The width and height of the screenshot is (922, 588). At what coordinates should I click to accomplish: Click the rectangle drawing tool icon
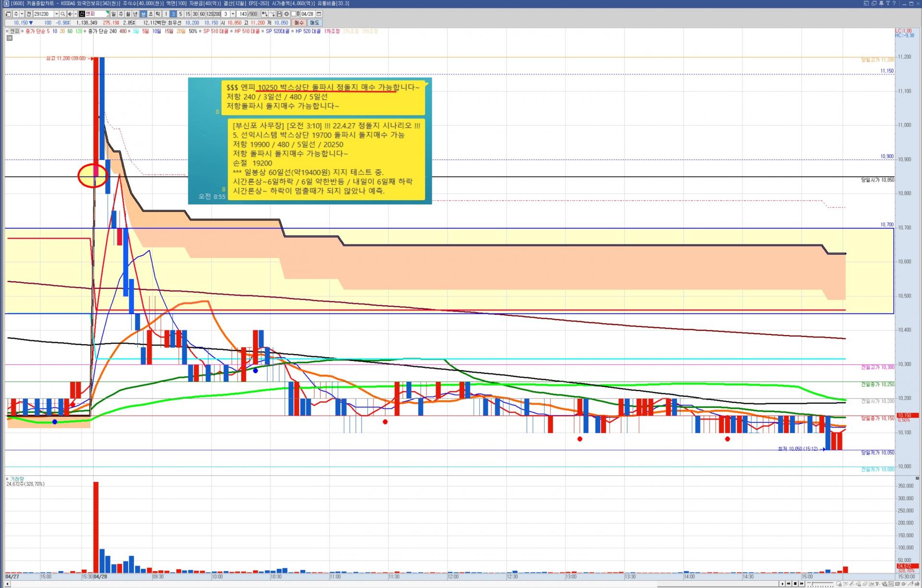point(897,584)
